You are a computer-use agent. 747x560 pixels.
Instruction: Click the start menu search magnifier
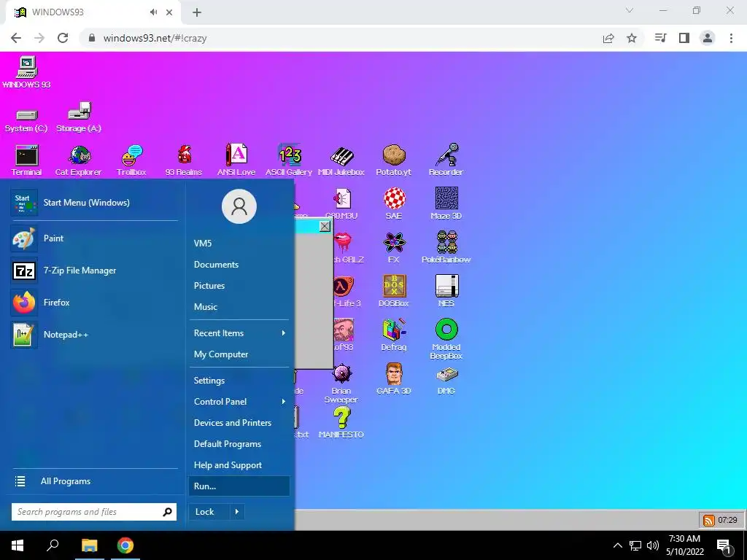point(167,512)
